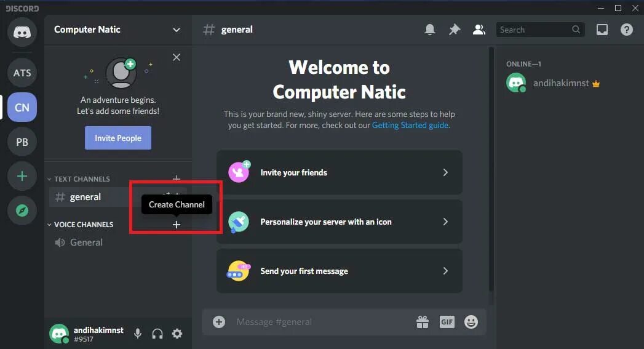Image resolution: width=644 pixels, height=349 pixels.
Task: Open the inbox
Action: 602,30
